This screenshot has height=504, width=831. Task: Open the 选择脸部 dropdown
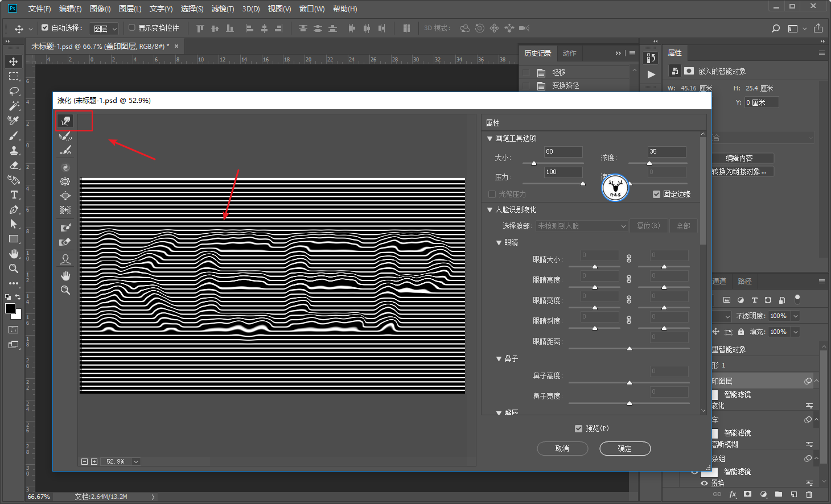(x=582, y=226)
